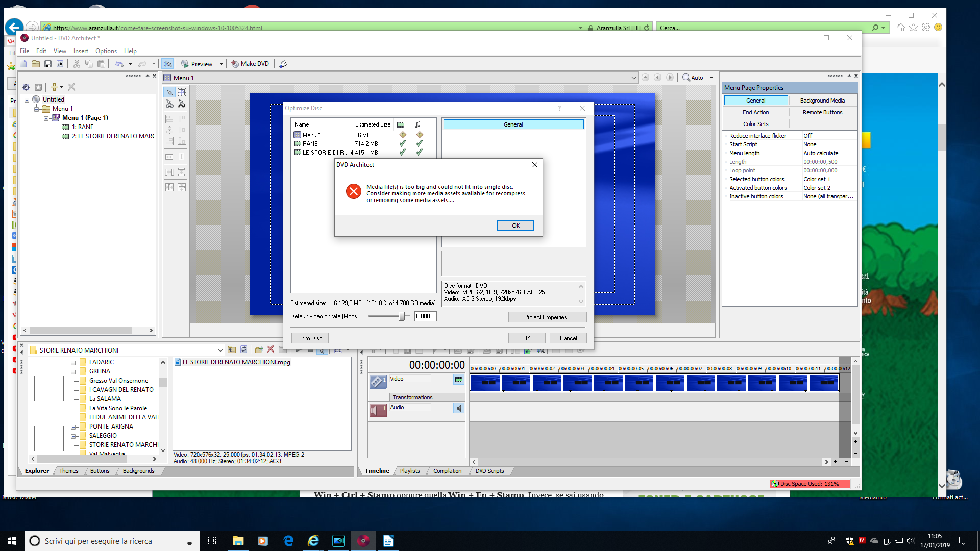
Task: Click the yellow plus add-object icon
Action: pyautogui.click(x=54, y=87)
